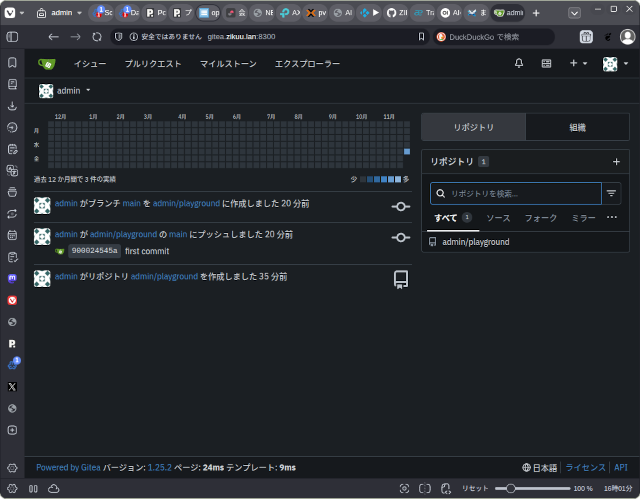Toggle tab tiling in status bar
The image size is (640, 499).
click(425, 488)
